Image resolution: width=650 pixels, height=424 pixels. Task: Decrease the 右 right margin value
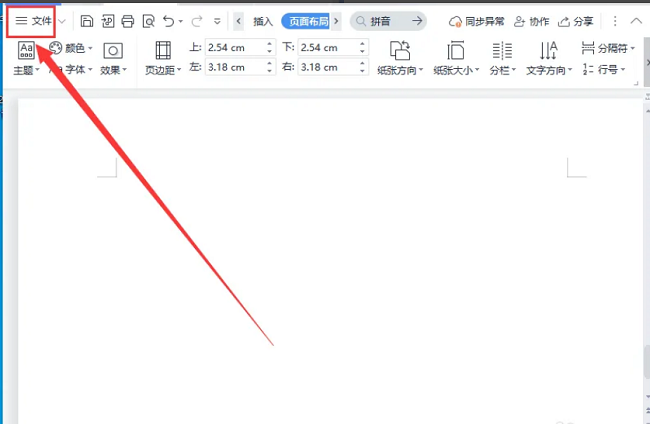363,71
